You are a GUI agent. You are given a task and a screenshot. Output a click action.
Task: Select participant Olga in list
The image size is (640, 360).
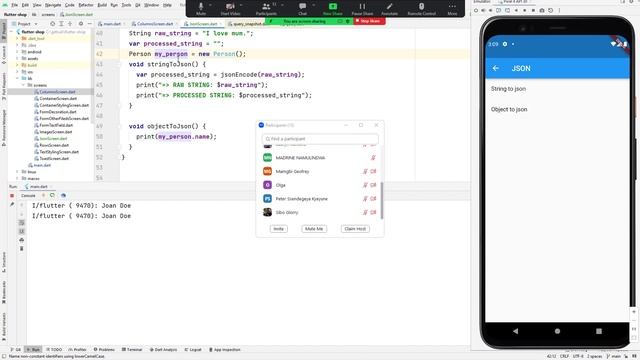coord(320,185)
